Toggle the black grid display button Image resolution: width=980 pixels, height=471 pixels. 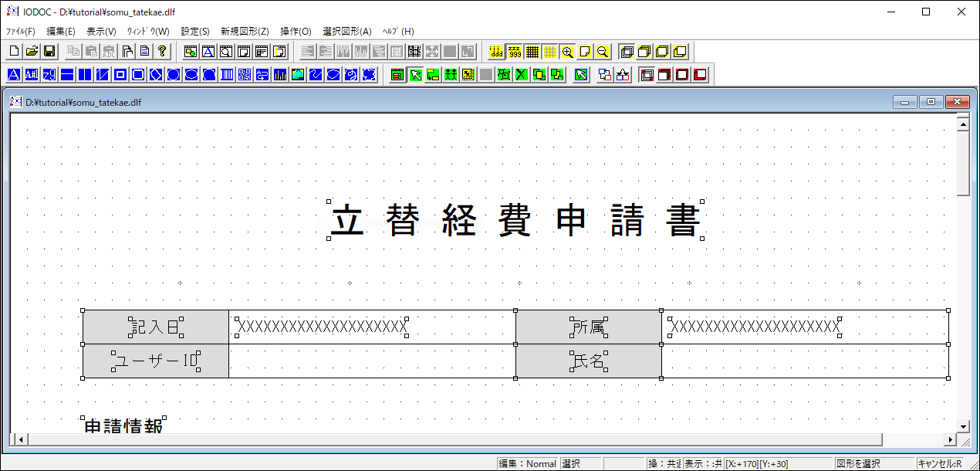coord(532,52)
